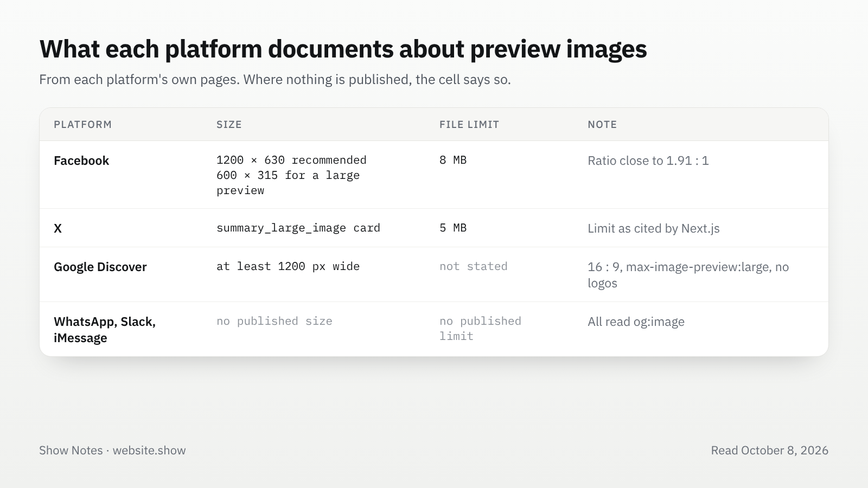Click the subtitle starting 'From each platform's own pages'
This screenshot has height=488, width=868.
pos(275,80)
